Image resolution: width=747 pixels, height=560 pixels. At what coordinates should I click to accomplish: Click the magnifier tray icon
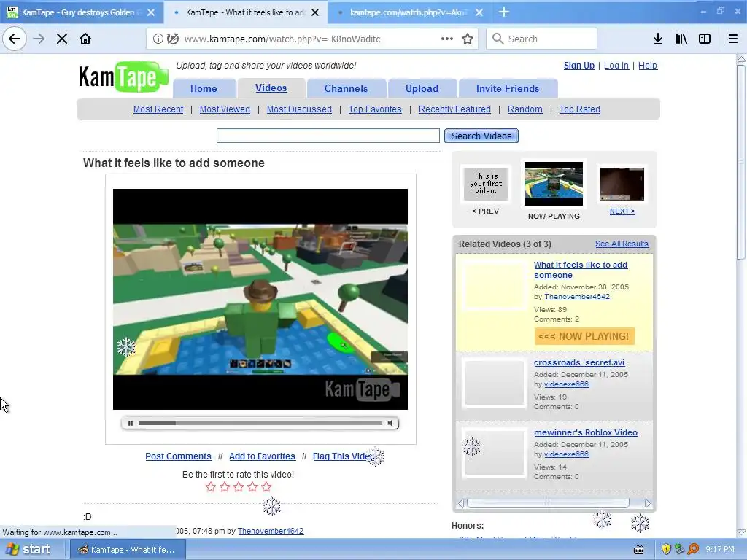coord(693,549)
